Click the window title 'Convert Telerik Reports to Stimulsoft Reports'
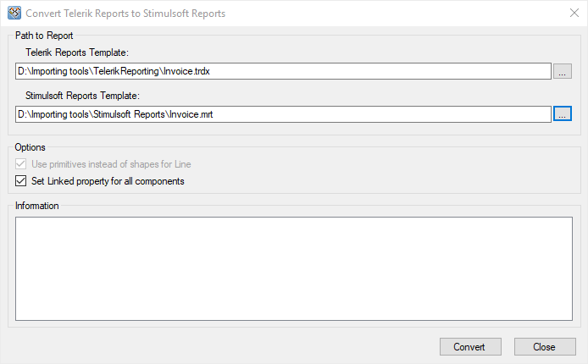The image size is (588, 364). click(x=125, y=14)
